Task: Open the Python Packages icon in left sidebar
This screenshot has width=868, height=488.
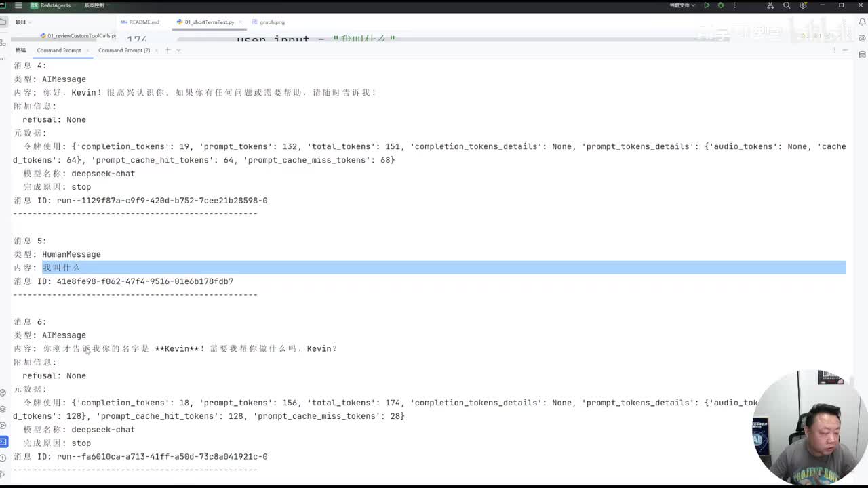Action: coord(3,392)
